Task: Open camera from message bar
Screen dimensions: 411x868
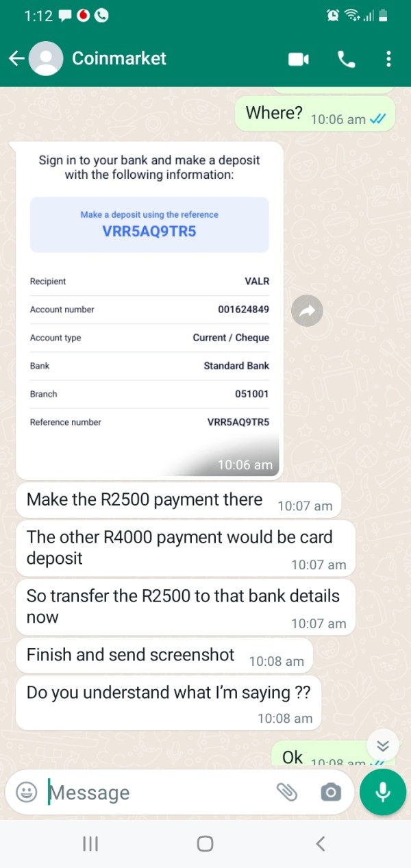Action: coord(330,793)
